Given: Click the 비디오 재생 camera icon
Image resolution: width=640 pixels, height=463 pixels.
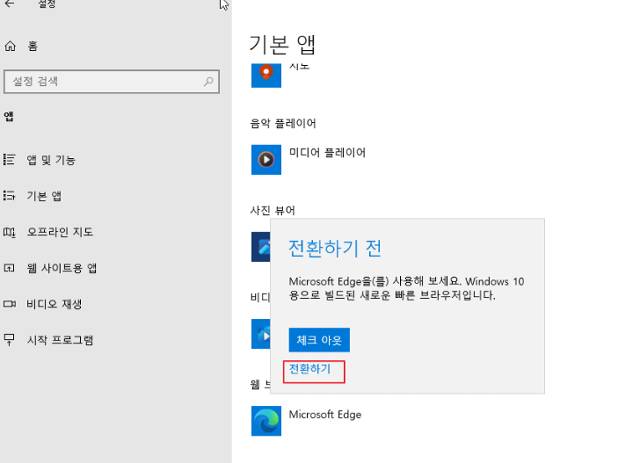Looking at the screenshot, I should 9,304.
